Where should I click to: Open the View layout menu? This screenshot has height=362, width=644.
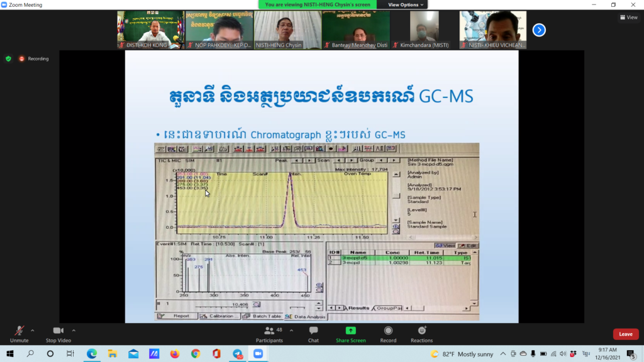click(628, 17)
